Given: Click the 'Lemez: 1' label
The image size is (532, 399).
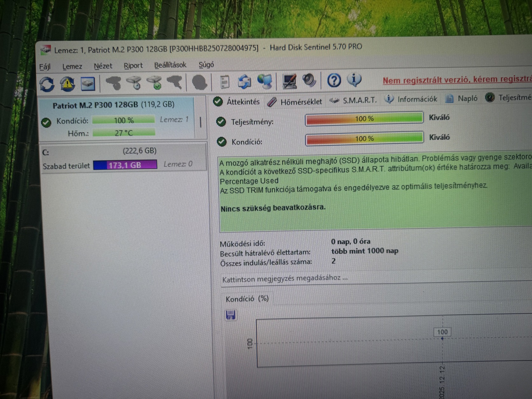Looking at the screenshot, I should pos(174,120).
